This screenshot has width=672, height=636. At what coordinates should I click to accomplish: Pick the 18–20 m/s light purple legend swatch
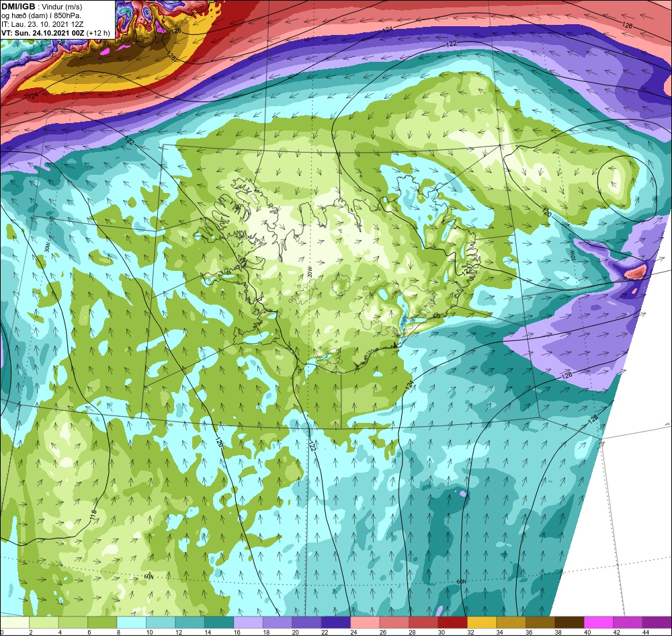(x=278, y=623)
